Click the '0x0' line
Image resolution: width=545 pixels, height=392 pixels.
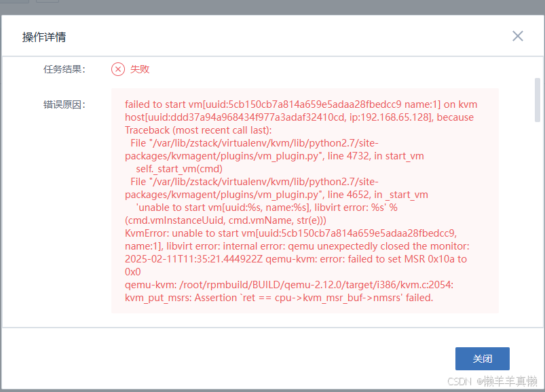[133, 271]
